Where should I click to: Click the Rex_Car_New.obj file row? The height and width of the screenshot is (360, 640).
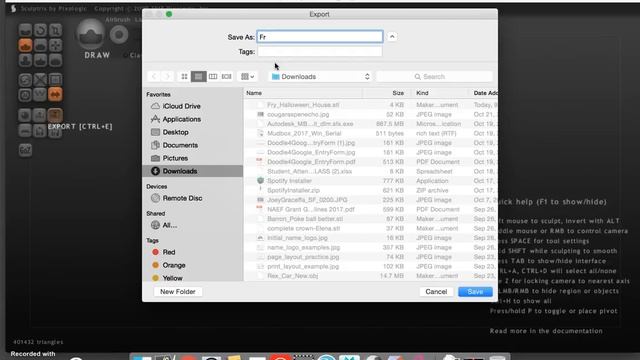point(371,276)
